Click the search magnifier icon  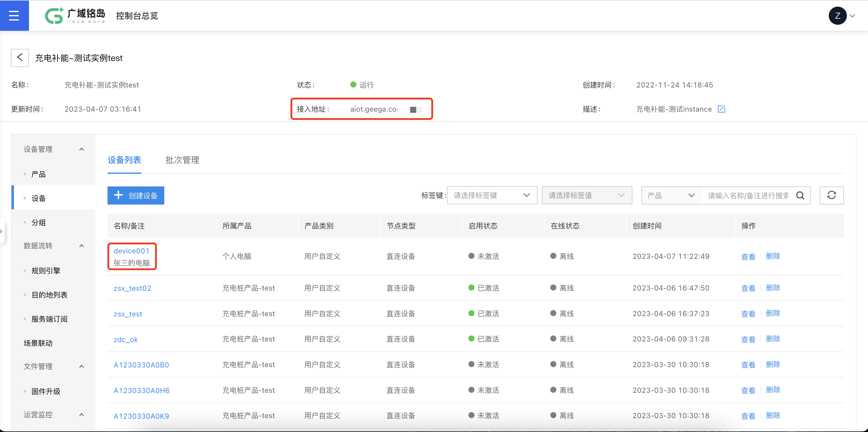pos(800,195)
